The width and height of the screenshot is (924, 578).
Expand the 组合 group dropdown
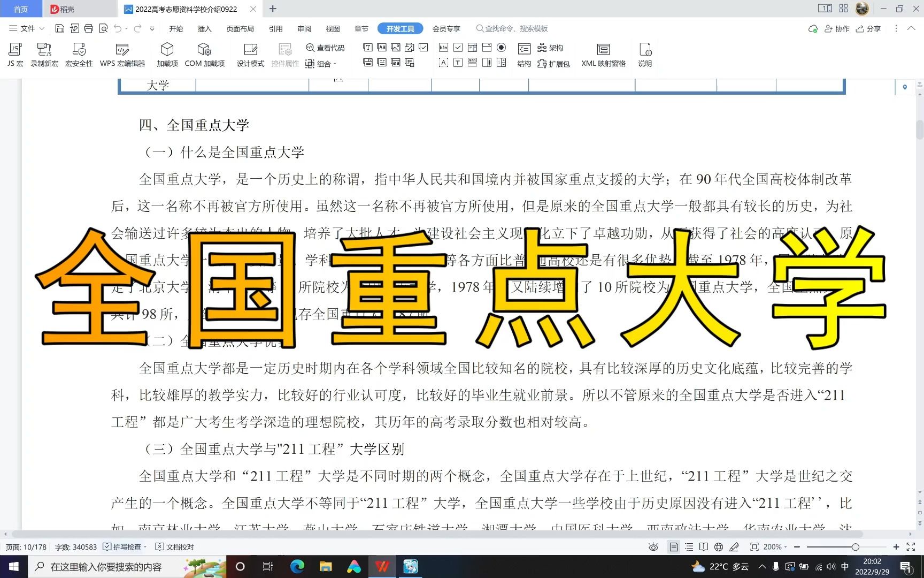(321, 64)
